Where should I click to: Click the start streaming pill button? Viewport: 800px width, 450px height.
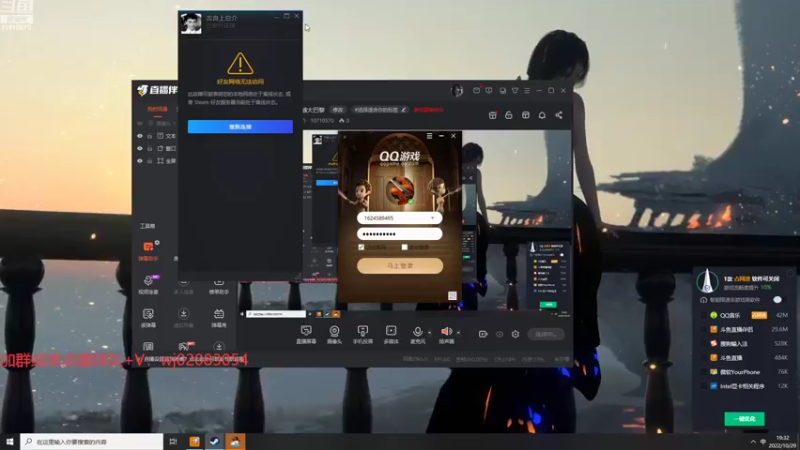pyautogui.click(x=546, y=334)
